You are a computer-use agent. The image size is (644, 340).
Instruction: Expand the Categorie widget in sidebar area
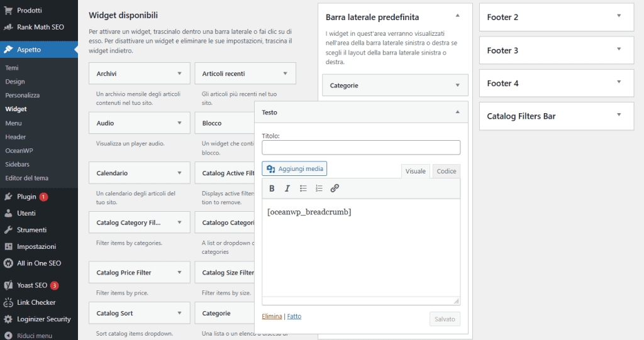click(458, 85)
